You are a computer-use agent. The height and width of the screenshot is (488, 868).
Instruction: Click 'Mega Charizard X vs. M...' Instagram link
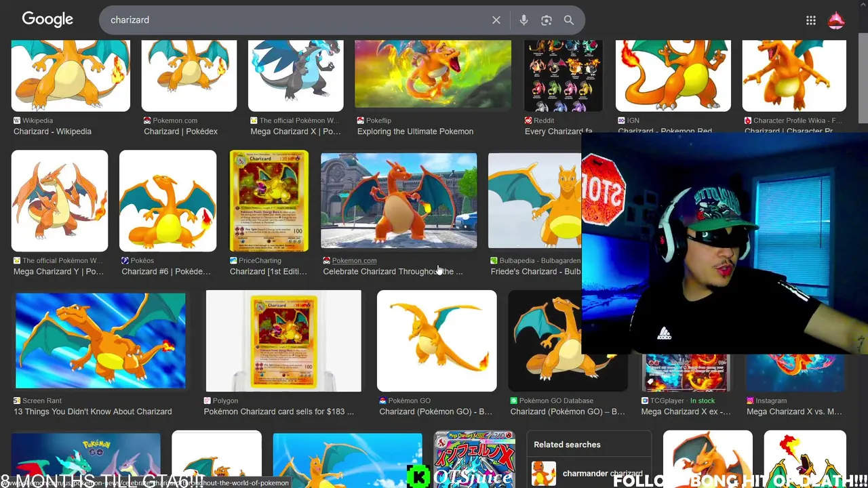pos(794,411)
